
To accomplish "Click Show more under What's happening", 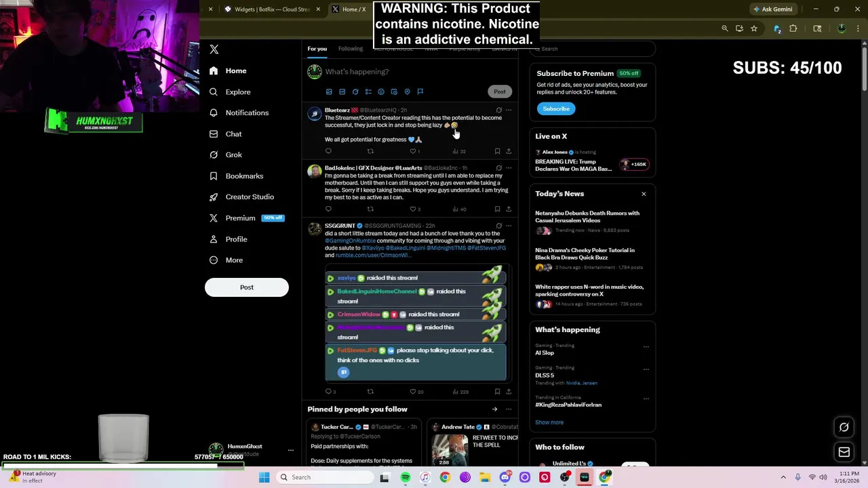I will click(x=549, y=422).
